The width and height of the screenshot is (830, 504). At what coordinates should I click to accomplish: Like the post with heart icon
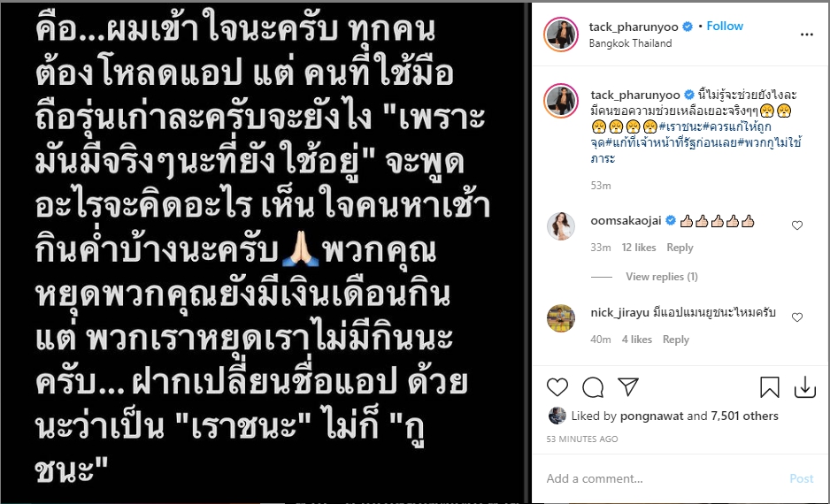click(x=557, y=387)
